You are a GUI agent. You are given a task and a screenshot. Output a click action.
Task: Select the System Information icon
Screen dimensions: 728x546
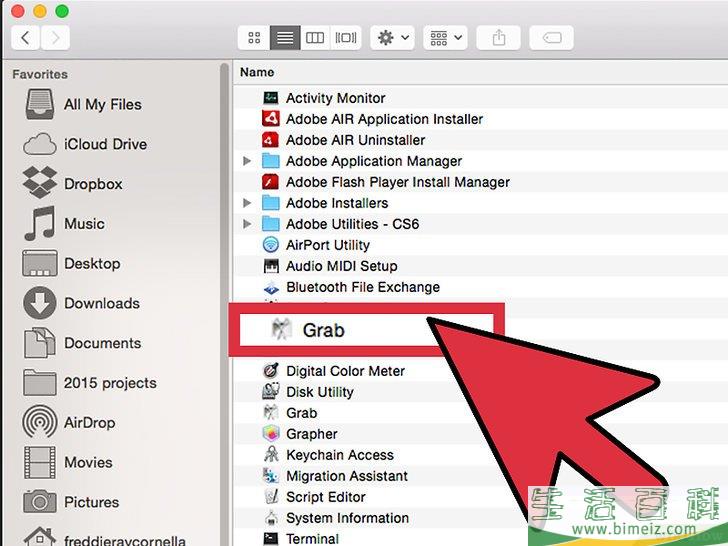(271, 518)
